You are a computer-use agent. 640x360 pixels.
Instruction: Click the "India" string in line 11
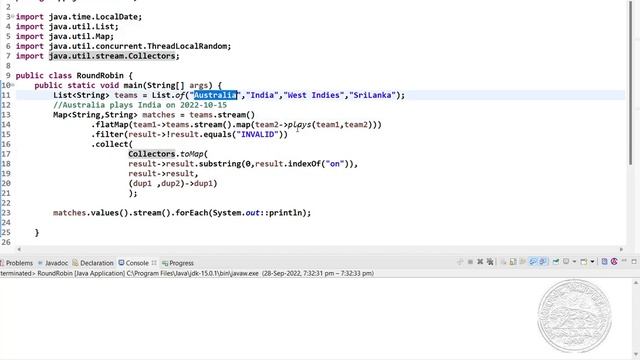(x=262, y=95)
